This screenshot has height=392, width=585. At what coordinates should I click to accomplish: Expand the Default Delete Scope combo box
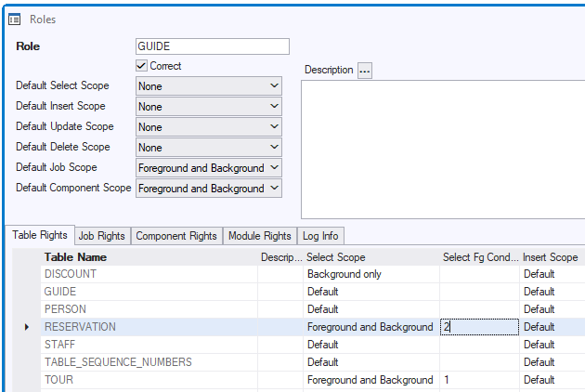208,147
